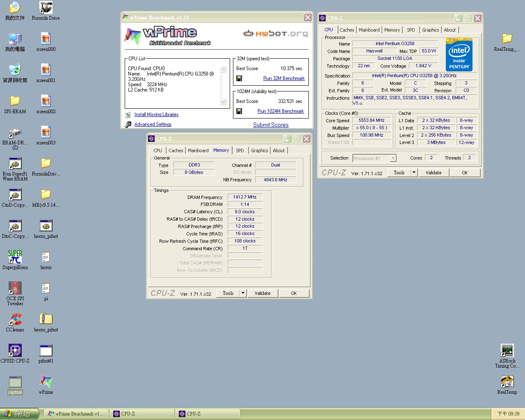The width and height of the screenshot is (525, 420).
Task: Launch ASRock Timing Configurator shortcut
Action: 507,356
